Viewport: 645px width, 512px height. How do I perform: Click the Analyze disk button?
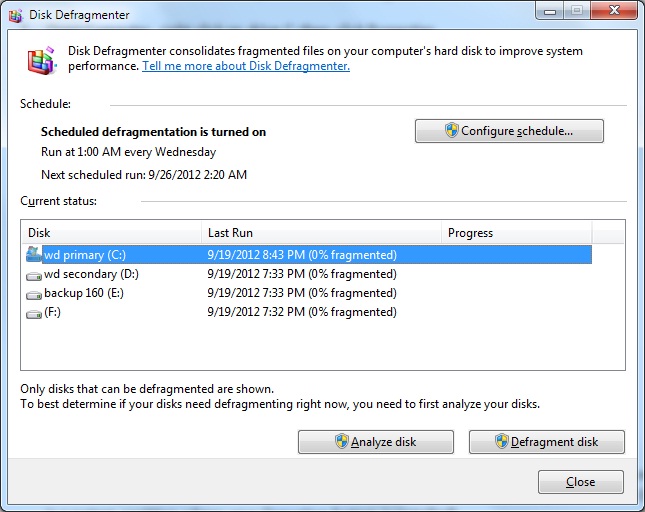click(x=376, y=442)
